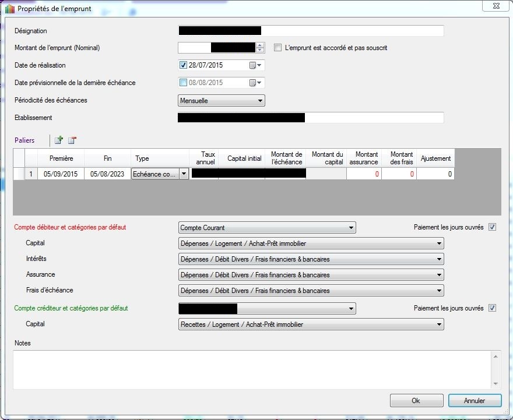
Task: Click the delete tier icon beside Paliers
Action: (72, 140)
